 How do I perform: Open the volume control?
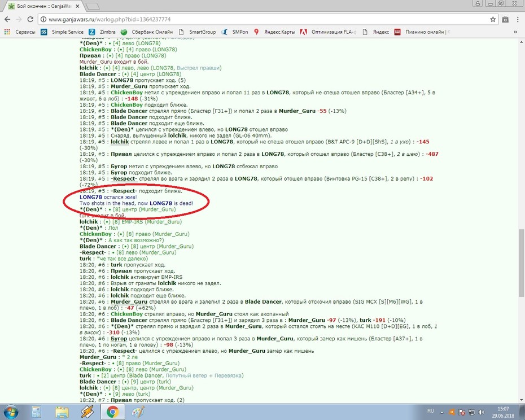click(482, 412)
